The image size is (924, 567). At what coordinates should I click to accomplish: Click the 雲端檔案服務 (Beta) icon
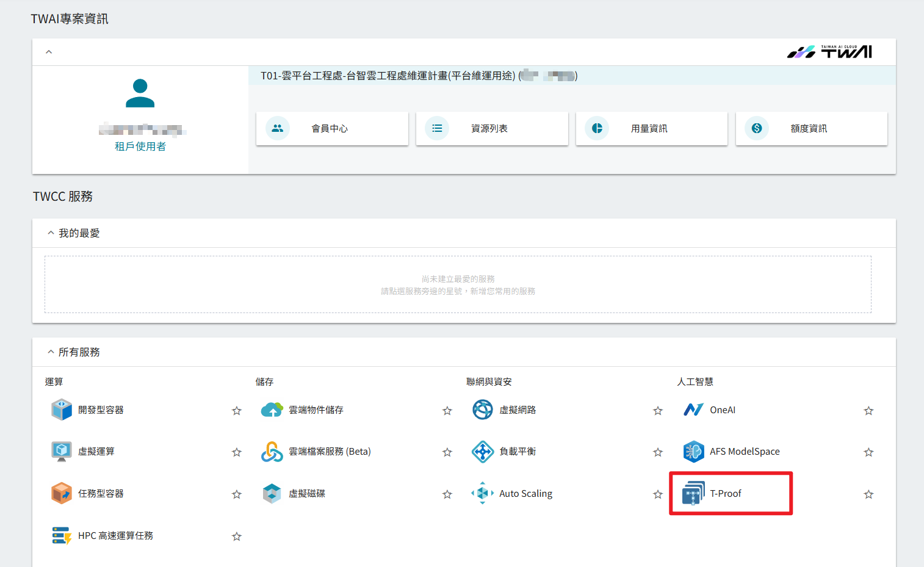(x=272, y=452)
